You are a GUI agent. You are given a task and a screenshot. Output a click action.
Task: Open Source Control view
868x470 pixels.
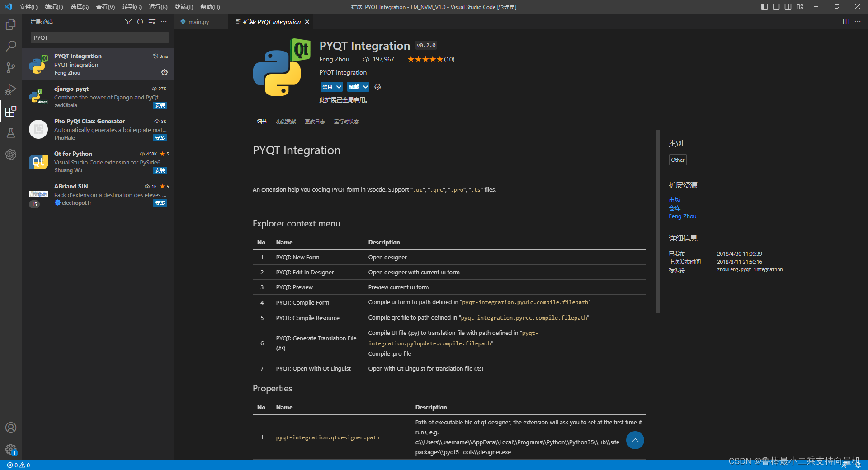pyautogui.click(x=11, y=68)
